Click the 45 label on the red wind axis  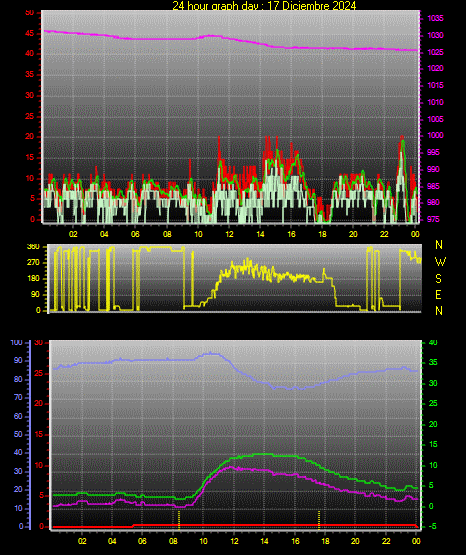30,34
